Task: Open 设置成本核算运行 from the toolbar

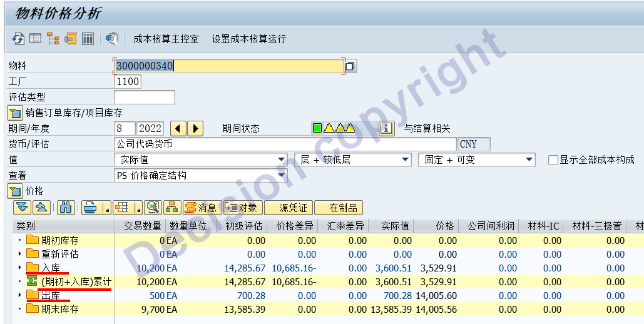Action: 248,39
